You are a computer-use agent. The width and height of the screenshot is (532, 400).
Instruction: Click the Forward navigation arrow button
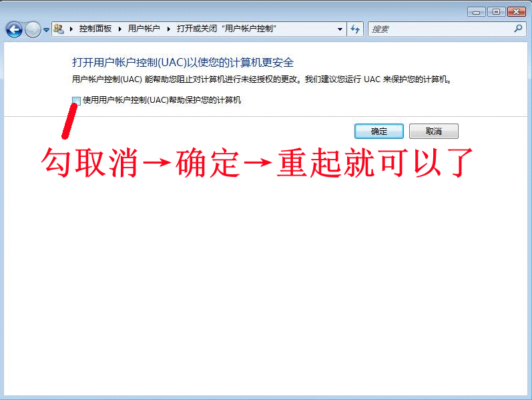click(x=33, y=29)
